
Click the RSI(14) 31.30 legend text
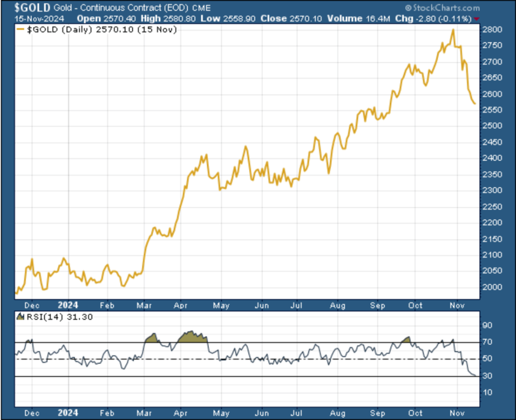click(x=60, y=317)
